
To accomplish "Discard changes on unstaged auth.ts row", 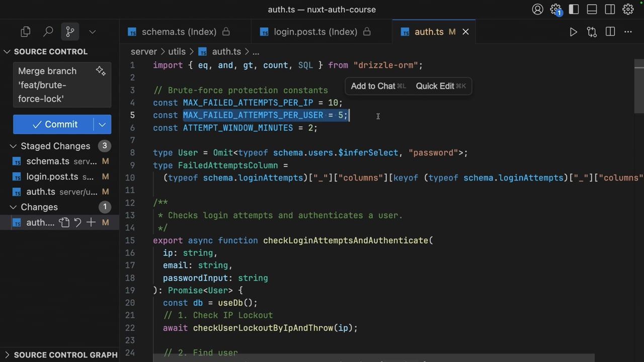I will coord(77,222).
